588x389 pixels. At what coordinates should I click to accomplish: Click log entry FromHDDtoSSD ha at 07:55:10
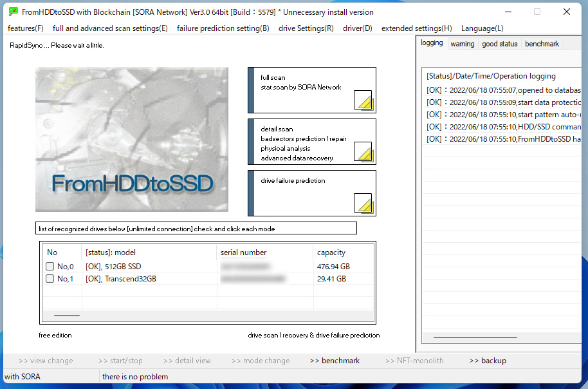[x=503, y=139]
